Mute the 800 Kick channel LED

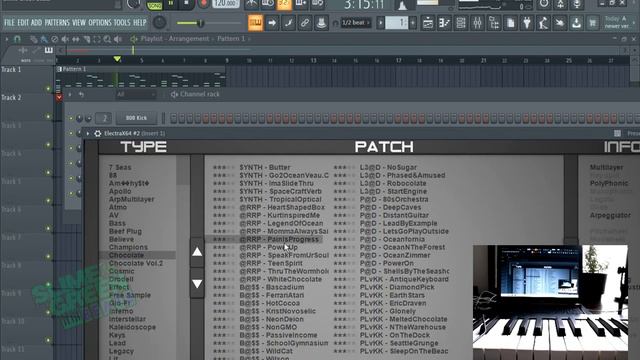[x=71, y=118]
